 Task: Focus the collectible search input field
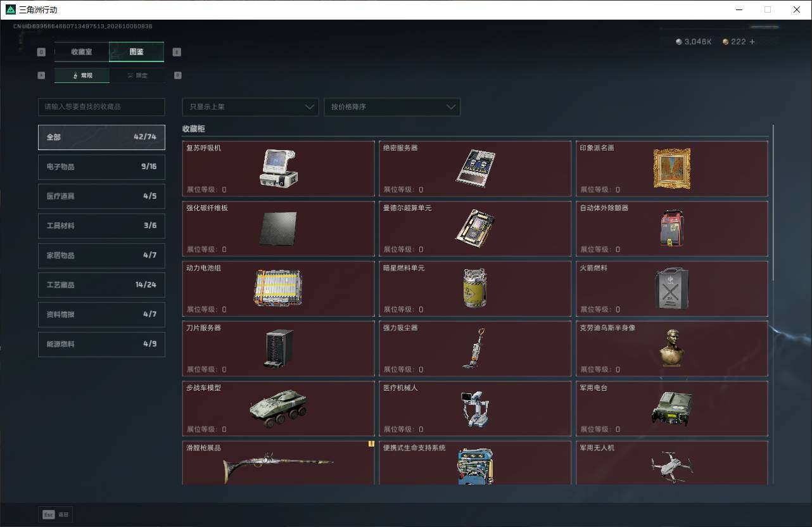click(x=101, y=107)
